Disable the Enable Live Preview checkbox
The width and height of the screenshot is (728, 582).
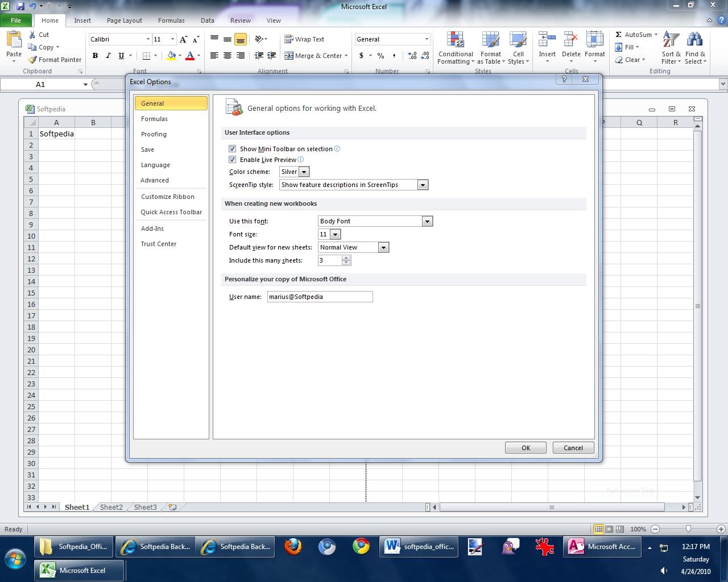tap(232, 160)
